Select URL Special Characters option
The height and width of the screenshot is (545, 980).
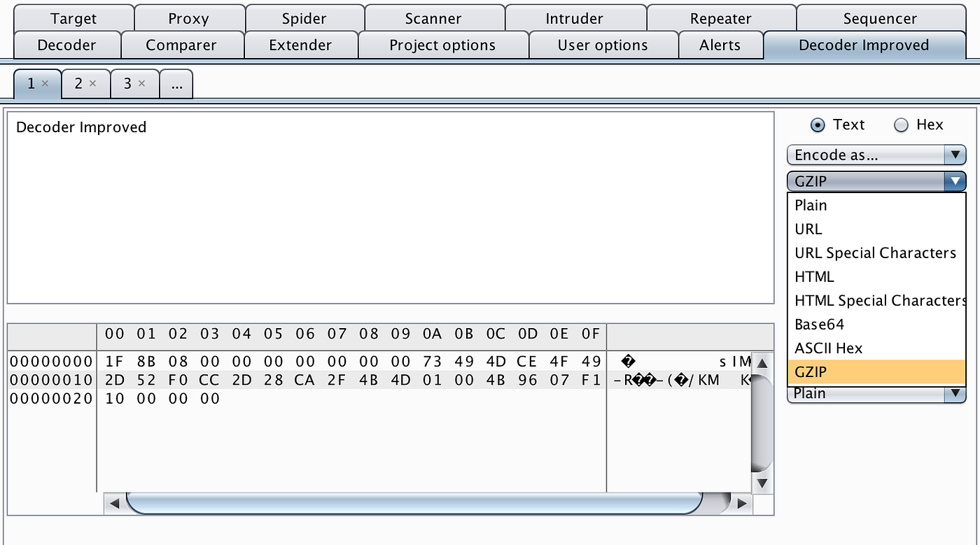(876, 253)
